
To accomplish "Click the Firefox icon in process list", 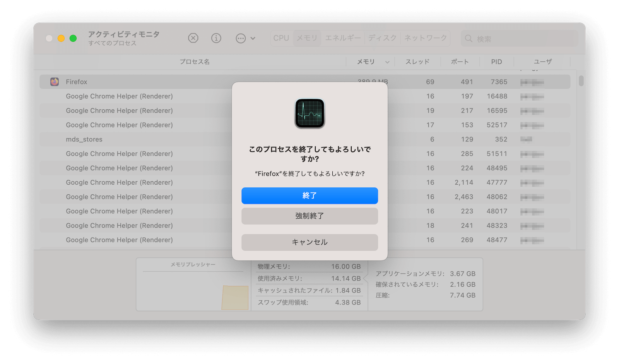I will click(55, 82).
